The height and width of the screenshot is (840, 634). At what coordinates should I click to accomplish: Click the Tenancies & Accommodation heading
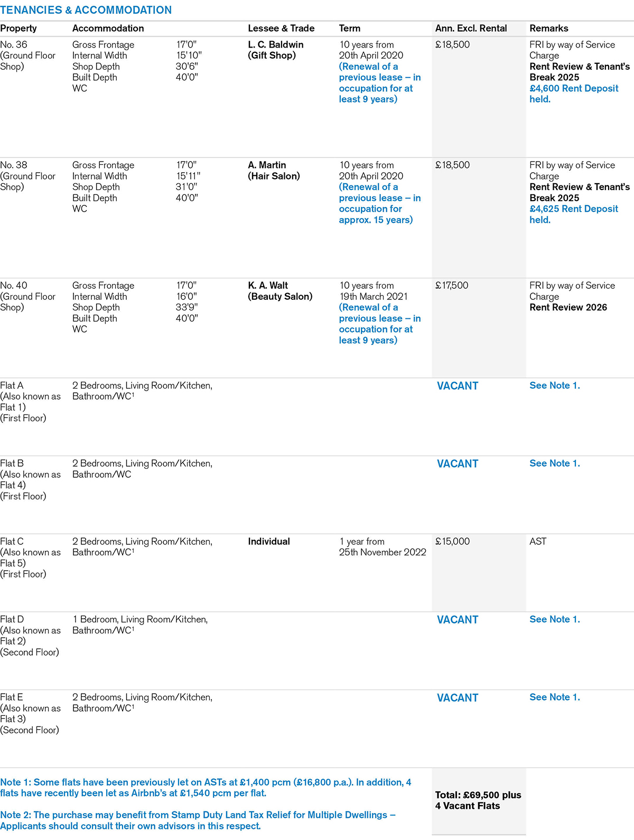(86, 10)
